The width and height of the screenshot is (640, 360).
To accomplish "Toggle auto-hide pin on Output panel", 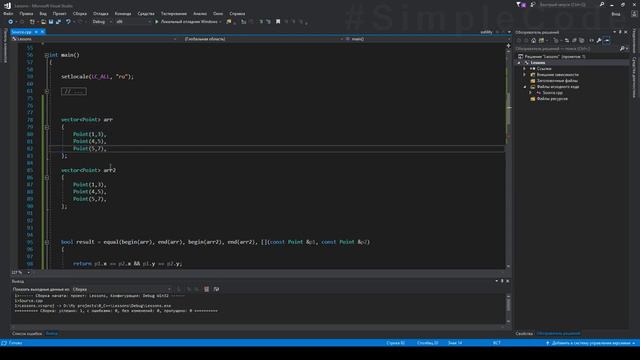I will point(502,281).
